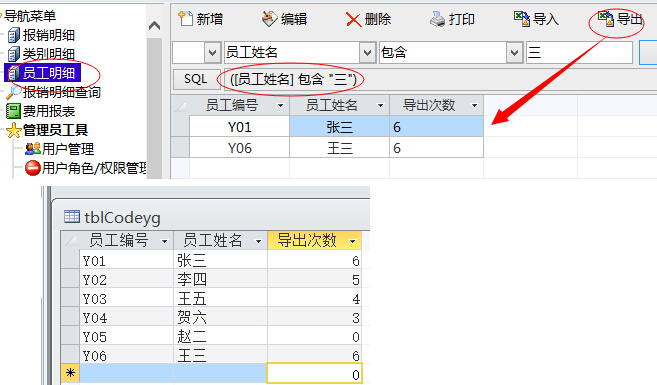Click the 打印 printer icon
The image size is (657, 385).
pyautogui.click(x=437, y=19)
